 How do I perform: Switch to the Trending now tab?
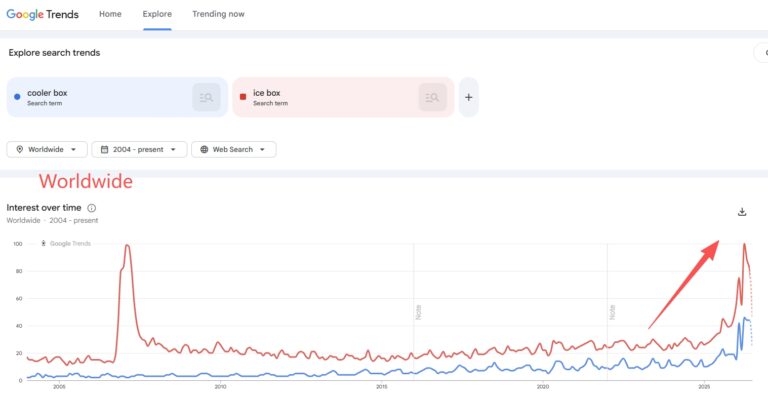click(218, 14)
